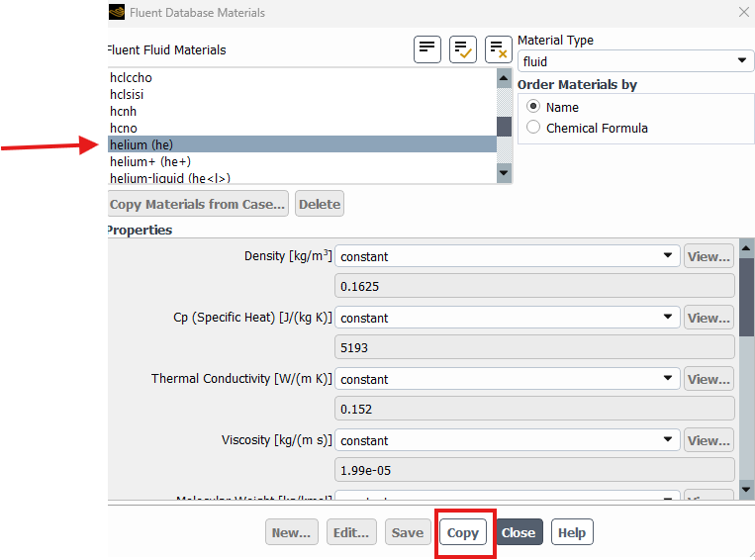Viewport: 755px width, 560px height.
Task: Click the Cp value field 5193
Action: click(x=534, y=347)
